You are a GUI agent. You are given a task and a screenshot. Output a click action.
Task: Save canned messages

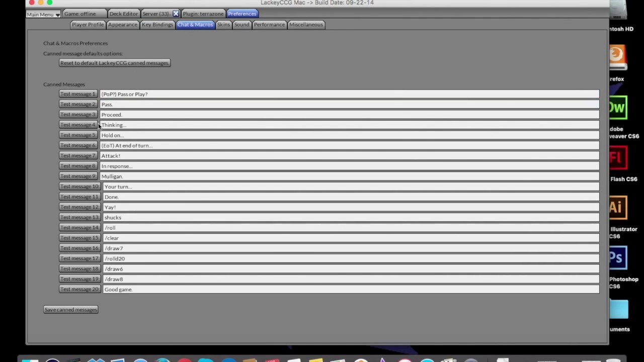(x=70, y=310)
